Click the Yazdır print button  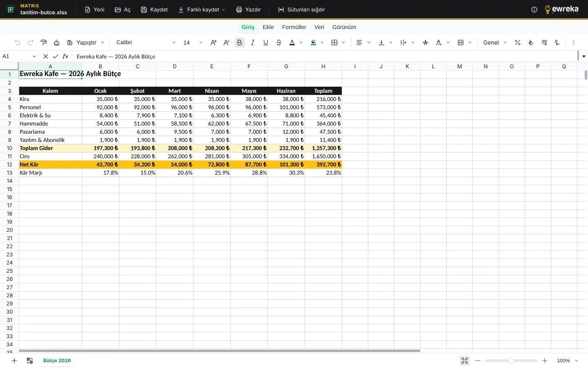click(x=248, y=9)
